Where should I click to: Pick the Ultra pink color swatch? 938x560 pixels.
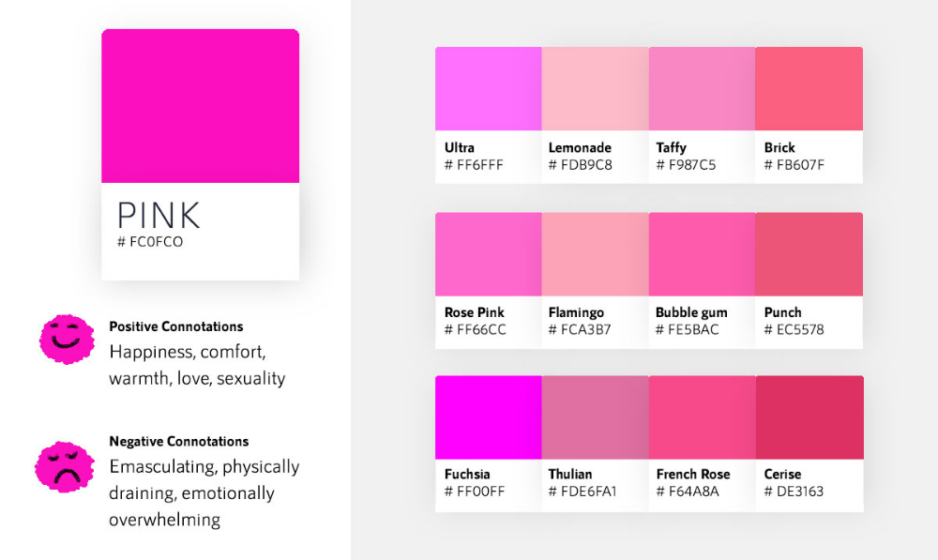click(x=489, y=89)
